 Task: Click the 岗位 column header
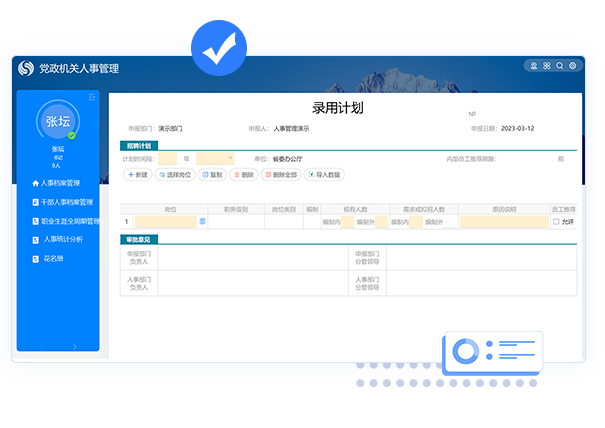(x=171, y=209)
